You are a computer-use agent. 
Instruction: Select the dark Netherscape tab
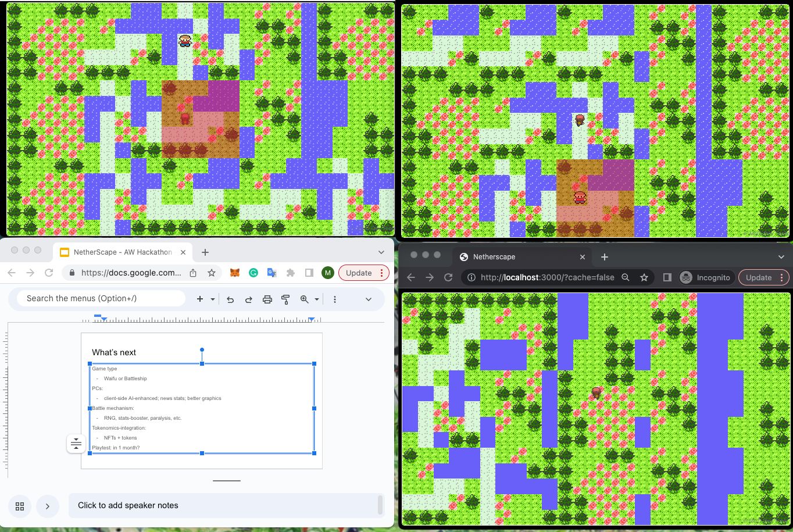pyautogui.click(x=521, y=256)
